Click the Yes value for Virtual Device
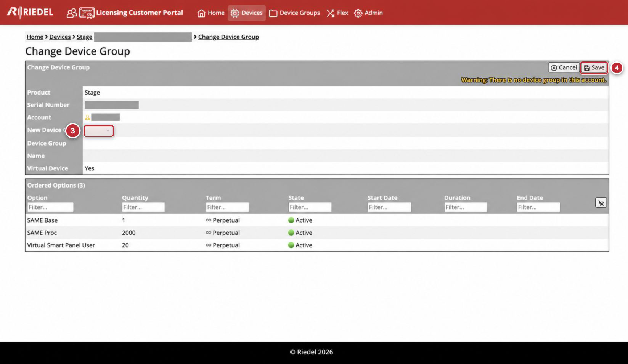Image resolution: width=628 pixels, height=364 pixels. pos(89,168)
